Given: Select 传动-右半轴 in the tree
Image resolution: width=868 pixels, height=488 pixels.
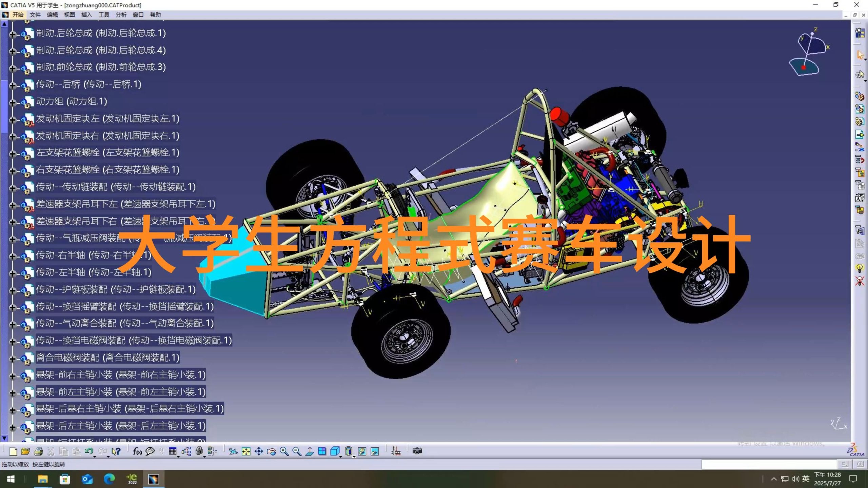Looking at the screenshot, I should [x=94, y=255].
